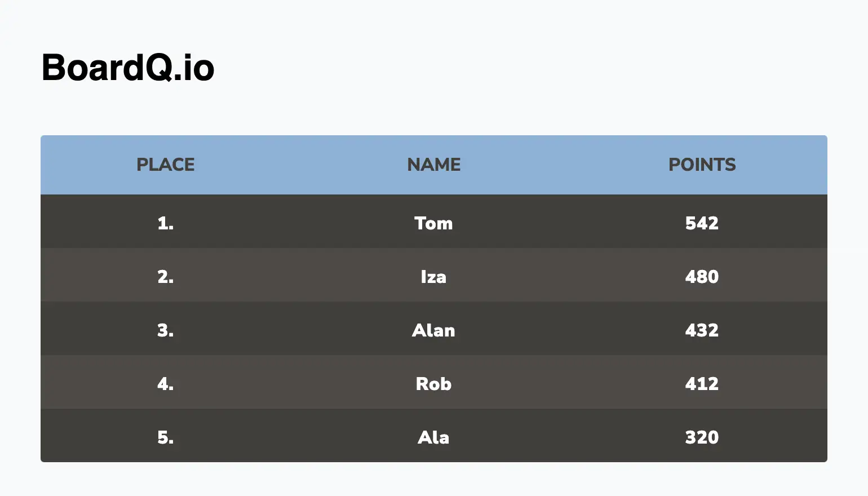Select the POINTS column header

click(702, 165)
